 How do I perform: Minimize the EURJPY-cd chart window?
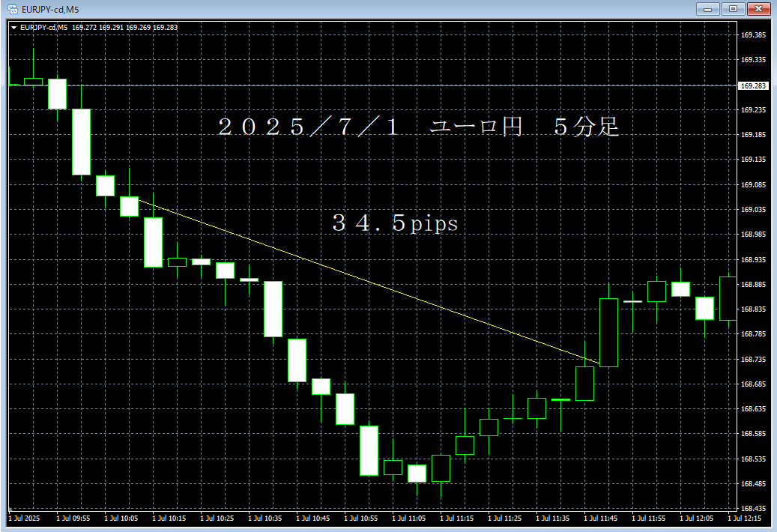[x=707, y=9]
